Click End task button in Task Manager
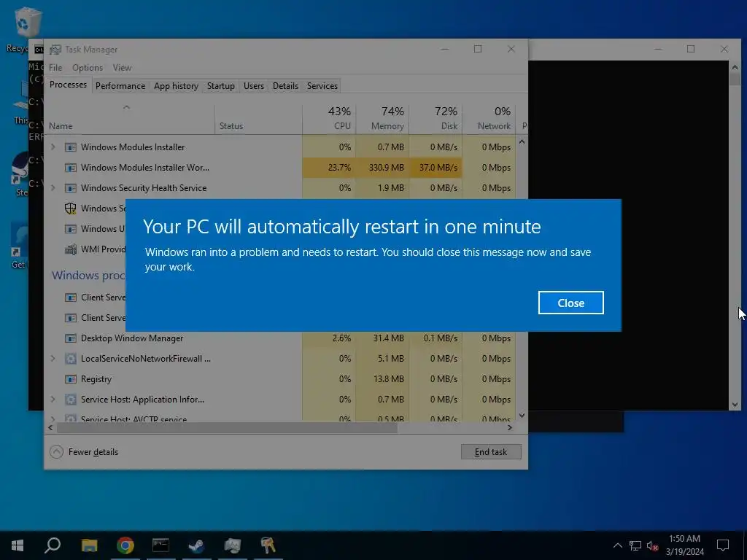Screen dimensions: 747x560 [491, 452]
